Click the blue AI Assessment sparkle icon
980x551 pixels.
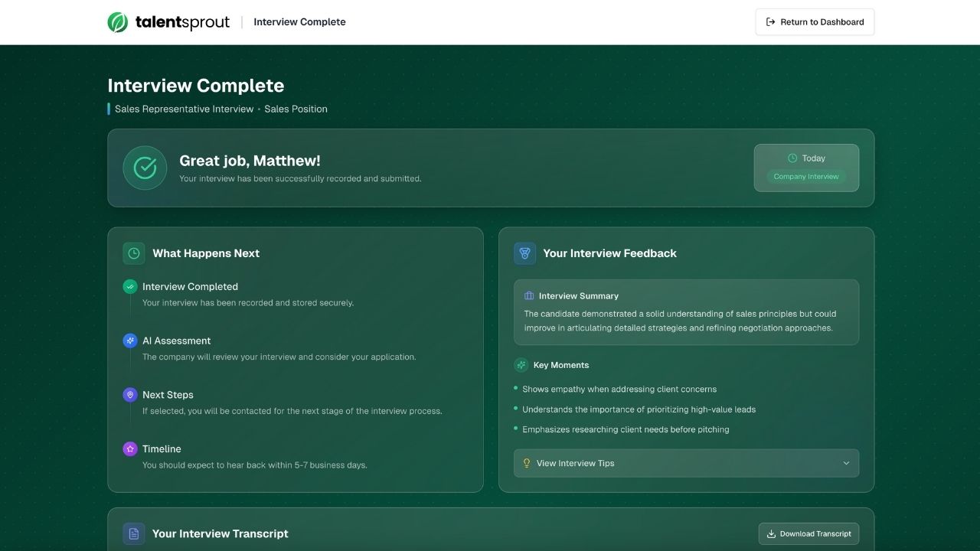point(130,341)
